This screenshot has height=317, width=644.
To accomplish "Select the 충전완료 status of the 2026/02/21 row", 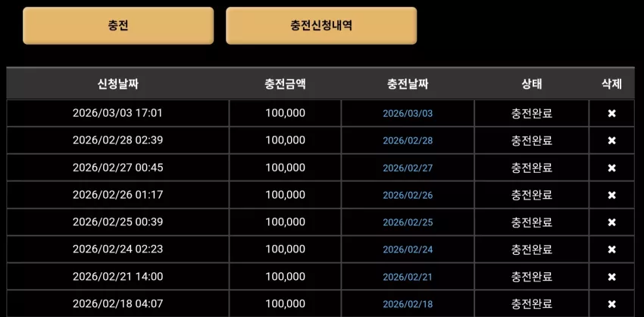I will [x=532, y=277].
